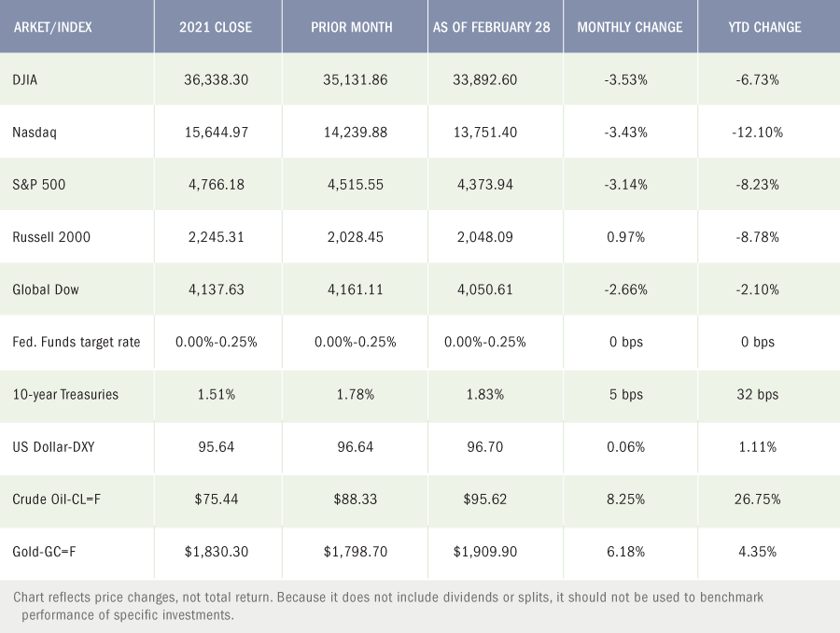
Task: Click DJIA February 28 value "33,892.60"
Action: coord(484,80)
